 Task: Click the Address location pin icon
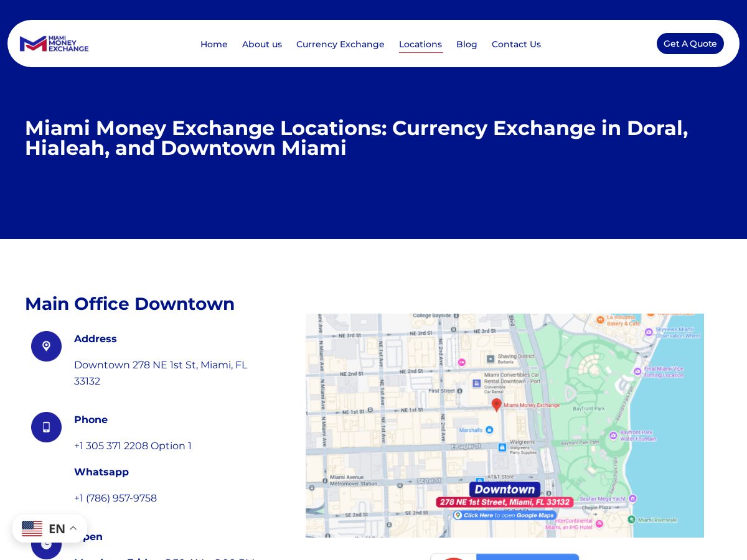46,346
